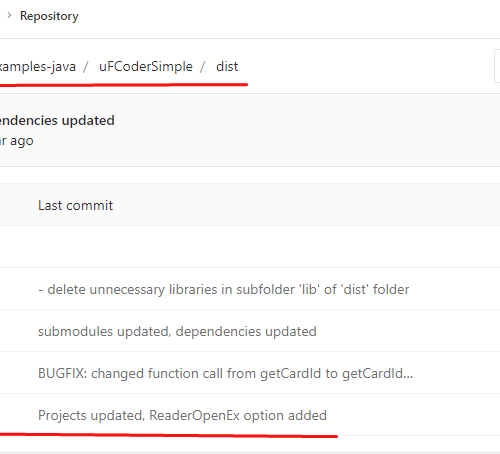Image resolution: width=500 pixels, height=454 pixels.
Task: Click the slash separator before dist
Action: pos(202,67)
